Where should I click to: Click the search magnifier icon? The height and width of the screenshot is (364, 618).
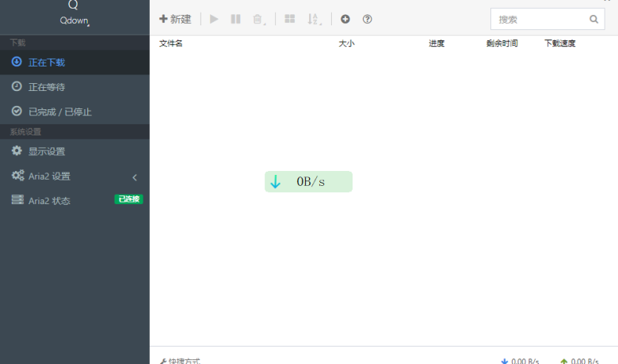click(593, 19)
